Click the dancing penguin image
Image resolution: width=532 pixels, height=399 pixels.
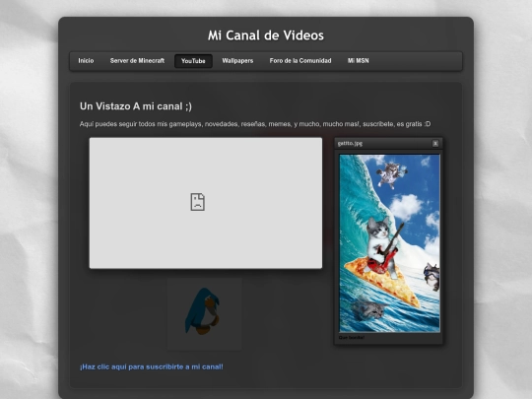pos(204,314)
